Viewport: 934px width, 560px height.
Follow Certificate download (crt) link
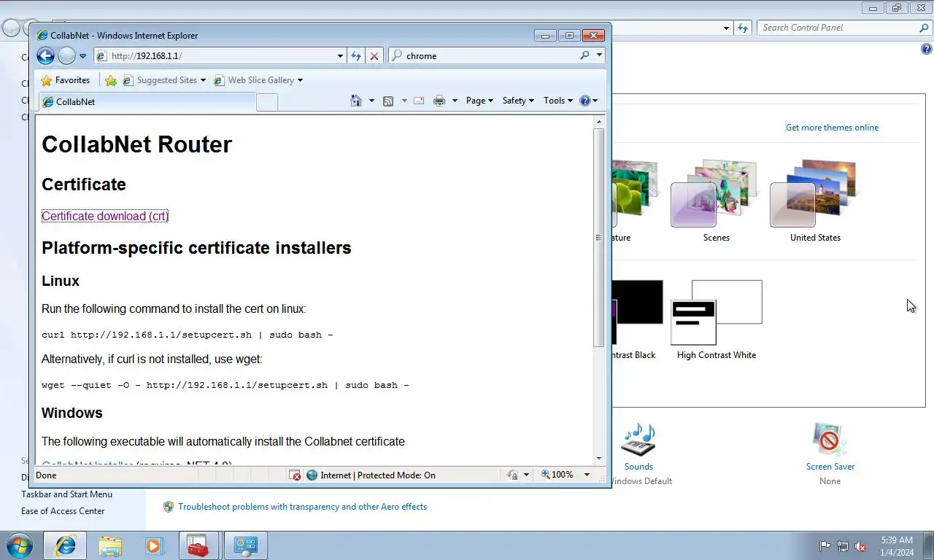(105, 216)
